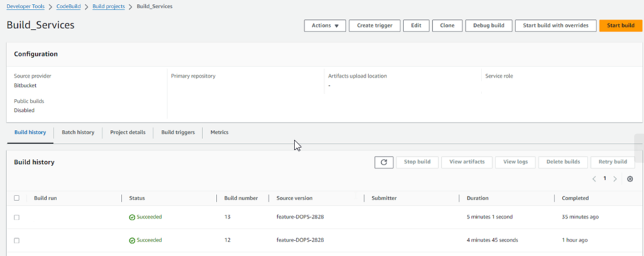Viewport: 644px width, 256px height.
Task: Go to previous page arrow in pagination
Action: pos(594,179)
